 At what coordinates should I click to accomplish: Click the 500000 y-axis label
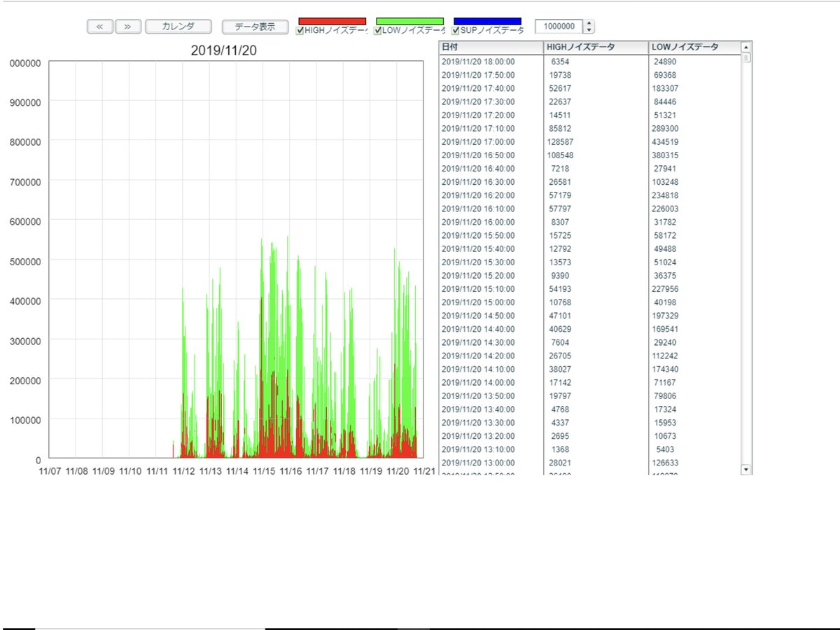click(25, 261)
